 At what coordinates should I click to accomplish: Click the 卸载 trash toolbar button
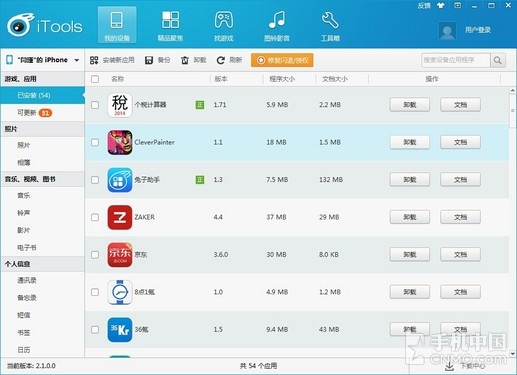click(x=193, y=60)
